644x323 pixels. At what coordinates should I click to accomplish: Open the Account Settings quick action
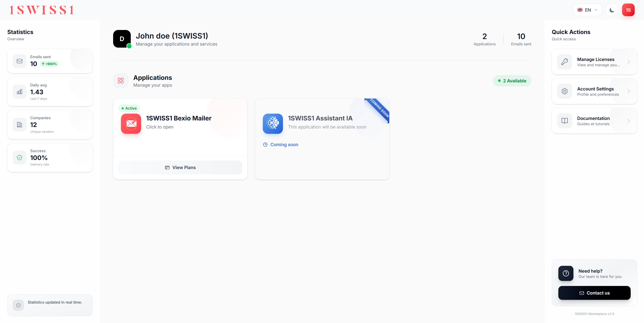[x=594, y=91]
